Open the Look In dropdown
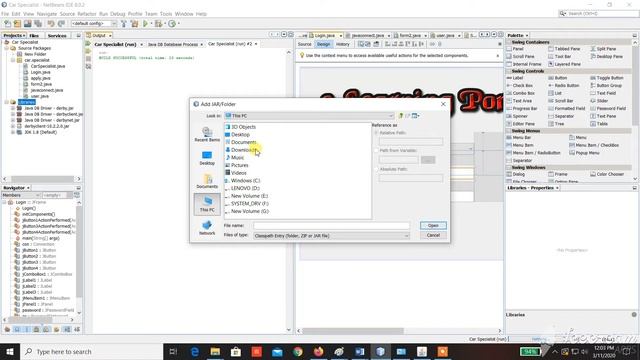Image resolution: width=640 pixels, height=360 pixels. pyautogui.click(x=309, y=116)
